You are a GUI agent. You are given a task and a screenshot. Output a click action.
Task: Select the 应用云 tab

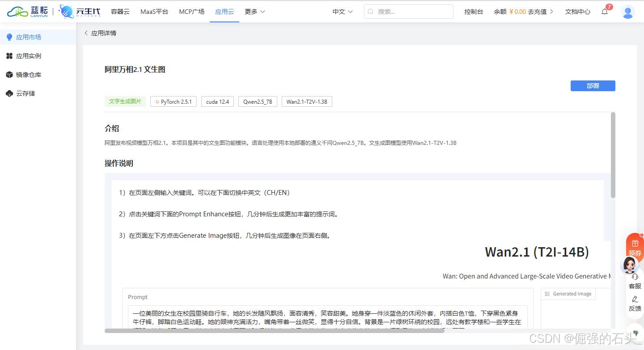tap(225, 12)
